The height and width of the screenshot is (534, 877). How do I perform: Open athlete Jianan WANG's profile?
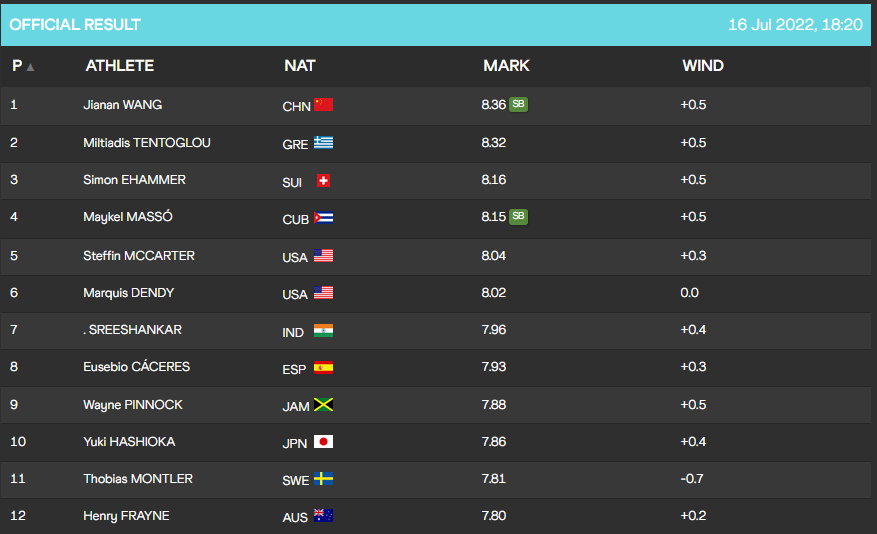122,105
